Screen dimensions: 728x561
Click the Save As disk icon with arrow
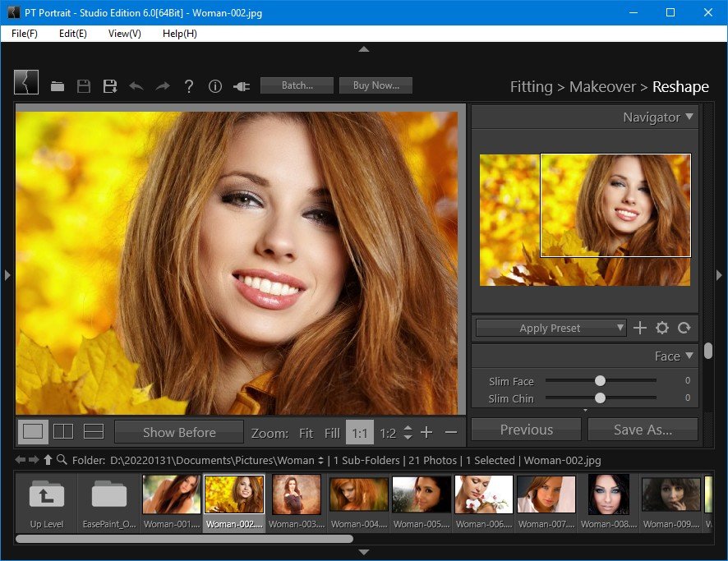[109, 86]
